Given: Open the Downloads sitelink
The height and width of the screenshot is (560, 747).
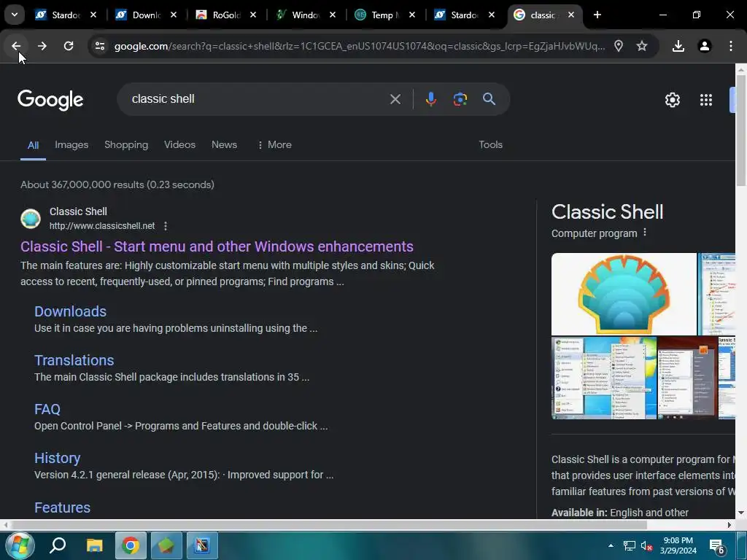Looking at the screenshot, I should click(x=71, y=311).
